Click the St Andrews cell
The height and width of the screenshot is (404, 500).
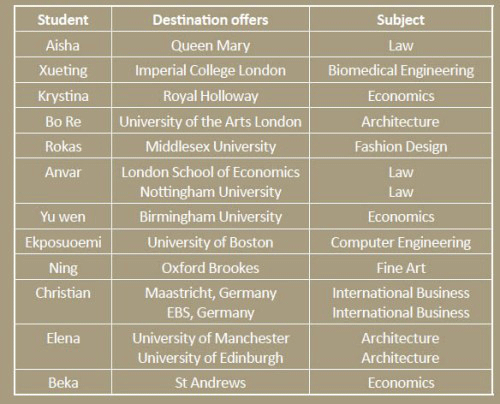coord(210,382)
